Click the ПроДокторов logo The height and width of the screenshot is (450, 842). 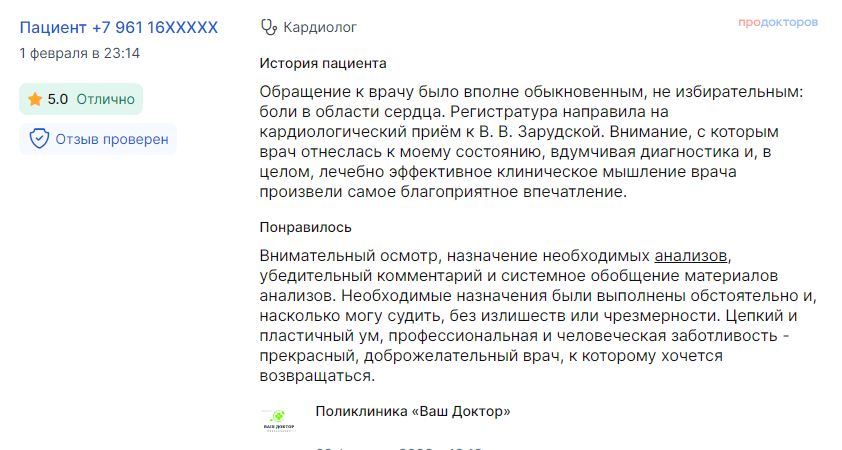[x=778, y=22]
